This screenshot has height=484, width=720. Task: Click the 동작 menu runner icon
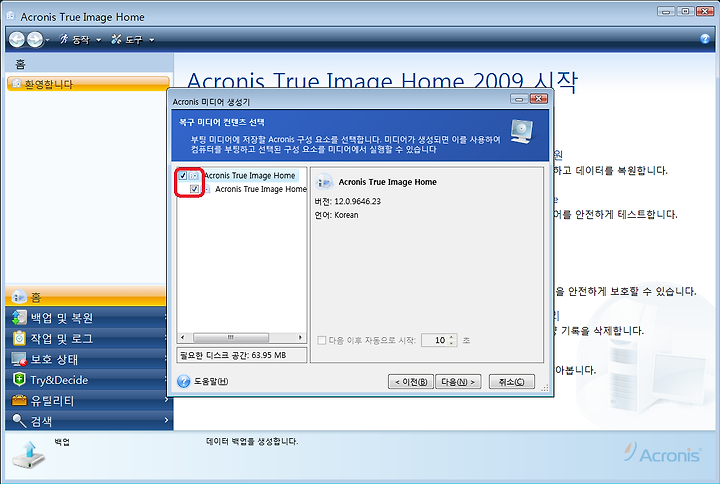[64, 39]
